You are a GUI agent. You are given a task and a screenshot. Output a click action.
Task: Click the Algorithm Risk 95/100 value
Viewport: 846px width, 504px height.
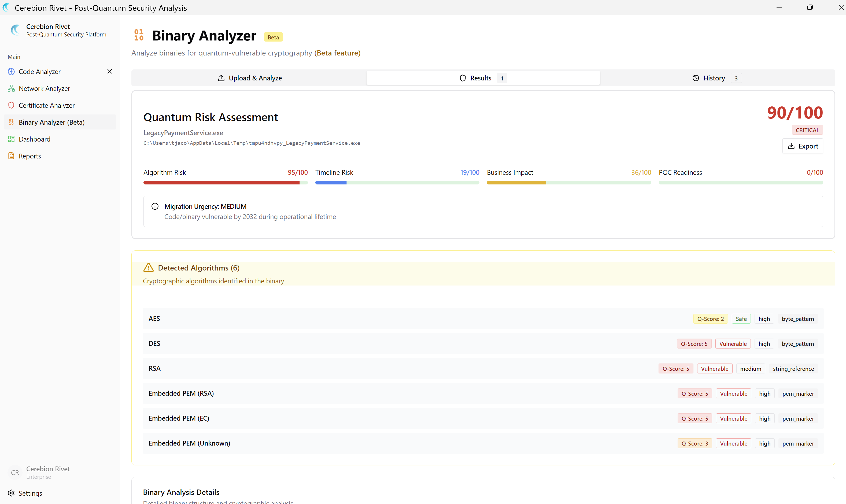coord(298,172)
